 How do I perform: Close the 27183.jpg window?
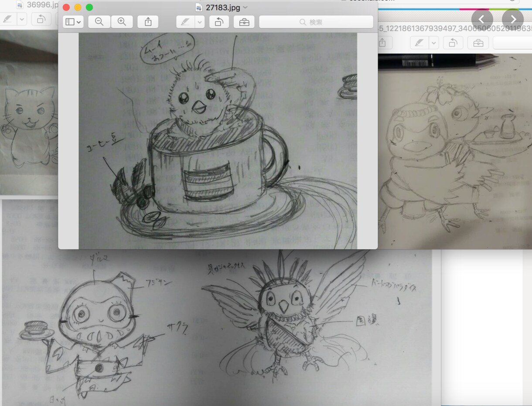66,7
